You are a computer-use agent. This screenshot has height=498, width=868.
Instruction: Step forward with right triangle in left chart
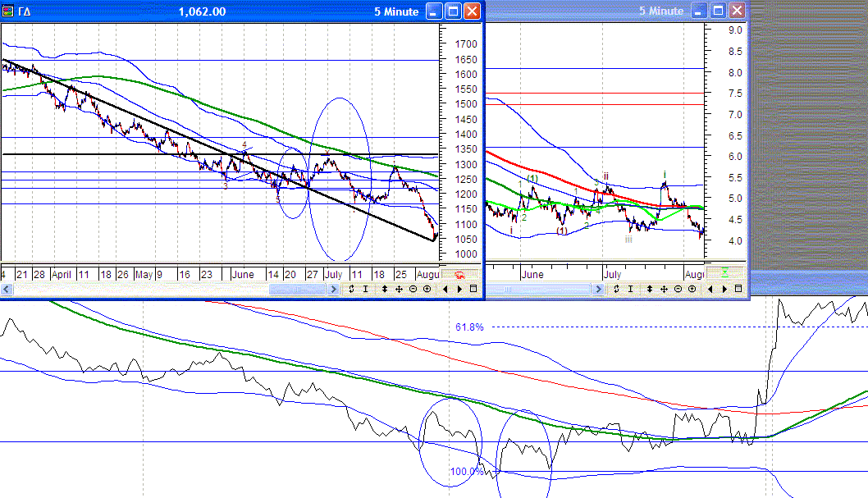[459, 289]
